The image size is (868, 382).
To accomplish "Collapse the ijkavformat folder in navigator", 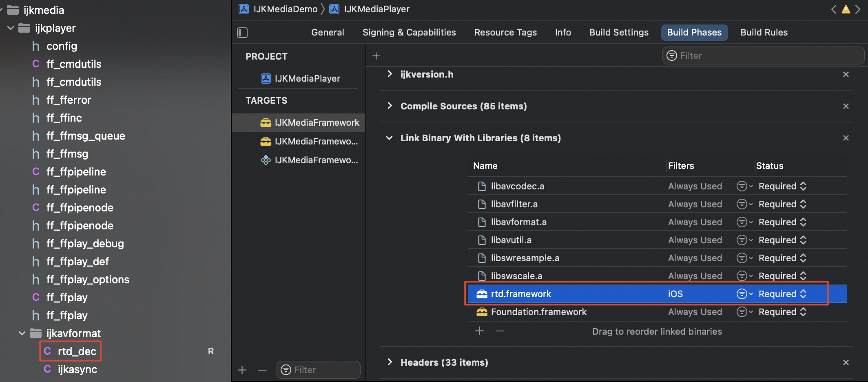I will point(22,333).
